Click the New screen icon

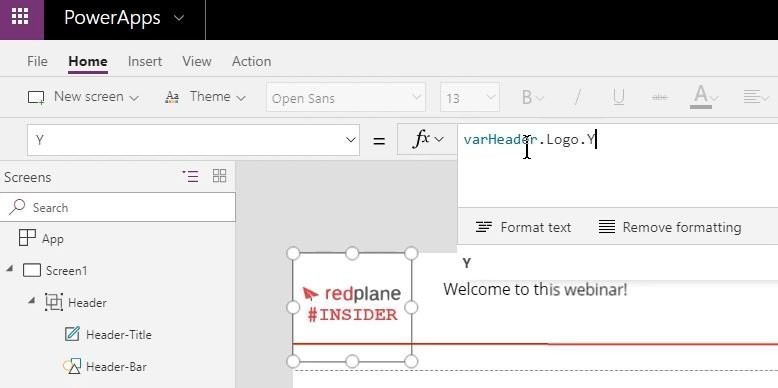tap(36, 97)
